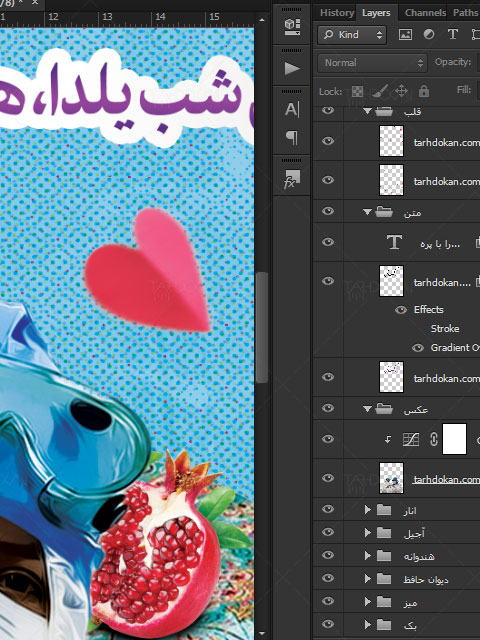Viewport: 480px width, 640px height.
Task: Toggle Effects visibility eye
Action: click(x=401, y=310)
